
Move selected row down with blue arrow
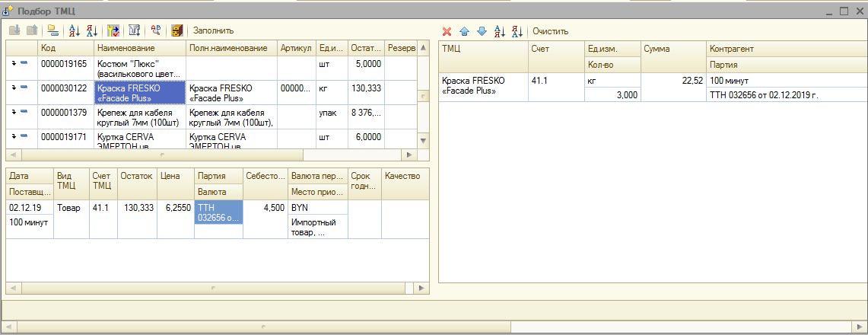pyautogui.click(x=481, y=31)
